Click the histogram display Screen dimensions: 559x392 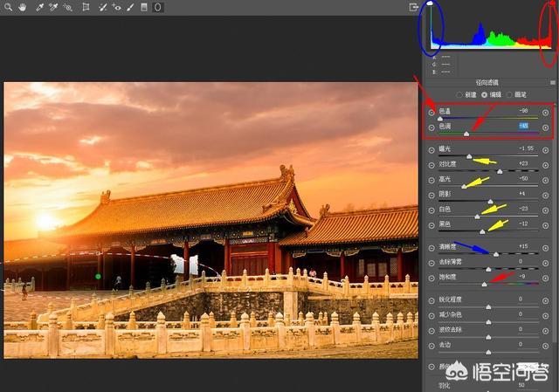click(491, 27)
